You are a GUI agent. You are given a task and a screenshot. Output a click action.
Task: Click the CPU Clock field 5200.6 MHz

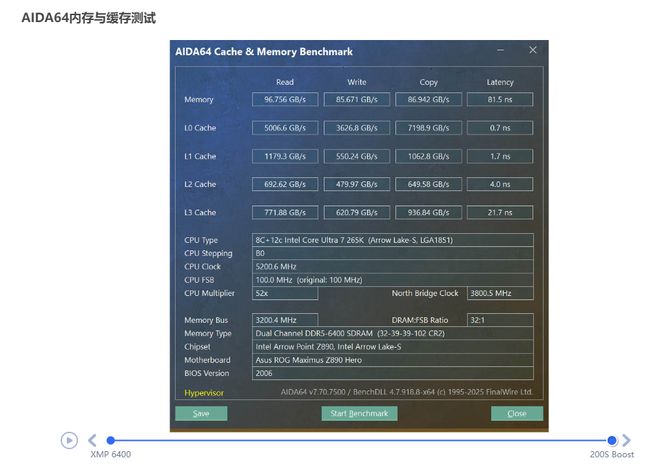click(393, 267)
